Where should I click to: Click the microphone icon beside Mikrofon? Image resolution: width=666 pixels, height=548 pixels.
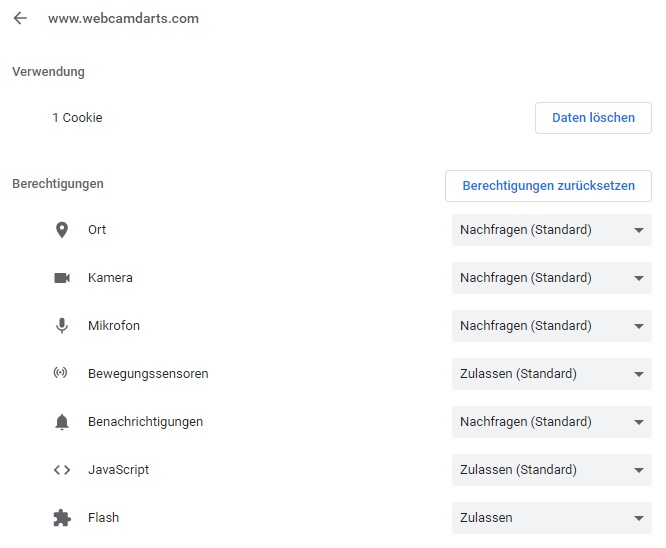[62, 326]
